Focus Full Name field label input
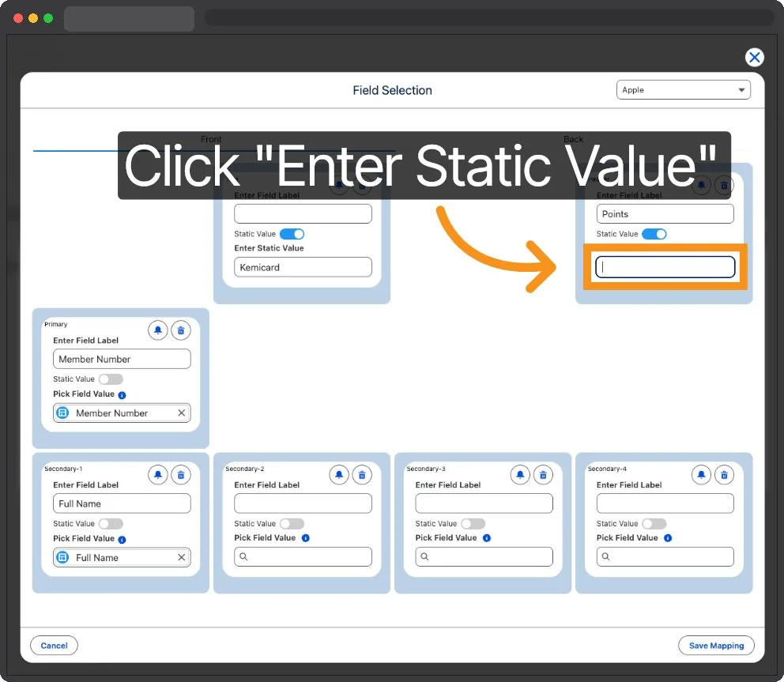 click(x=122, y=503)
